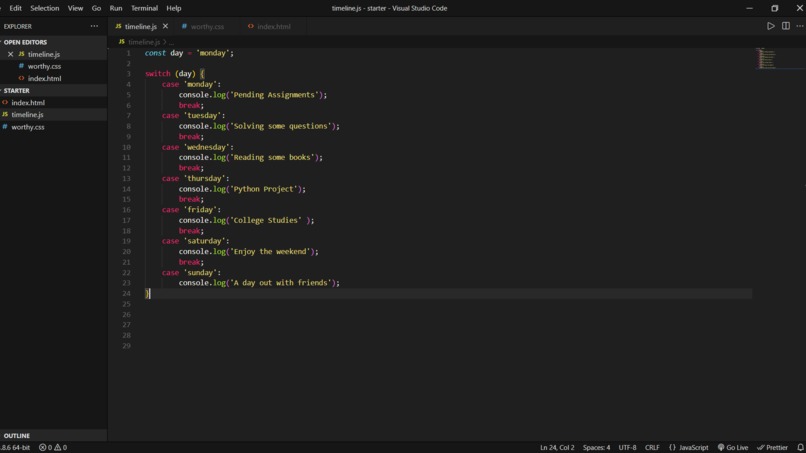Open the Selection menu

pyautogui.click(x=45, y=8)
